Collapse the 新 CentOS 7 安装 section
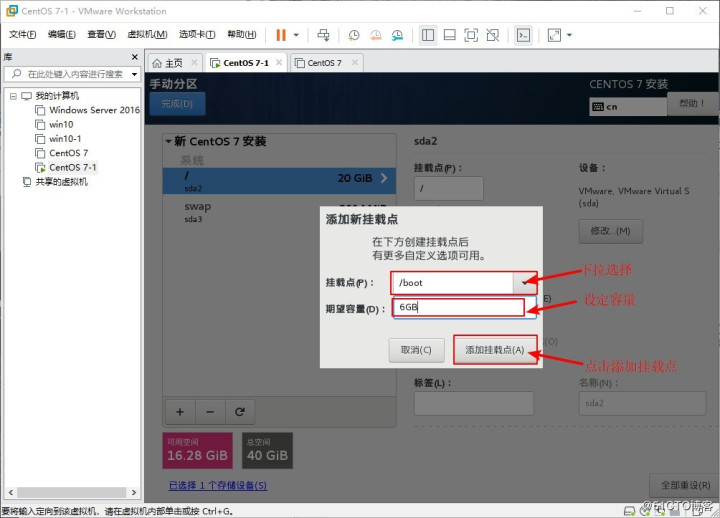 [168, 141]
